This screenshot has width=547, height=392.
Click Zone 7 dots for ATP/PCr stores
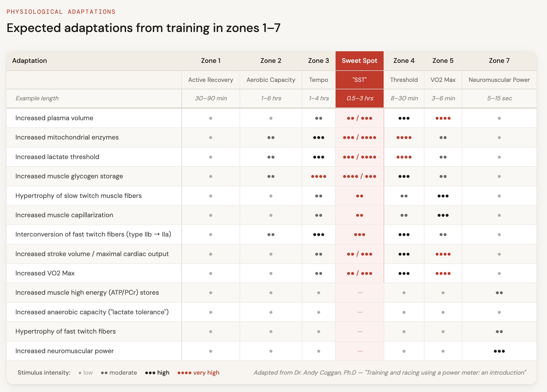[x=499, y=293]
